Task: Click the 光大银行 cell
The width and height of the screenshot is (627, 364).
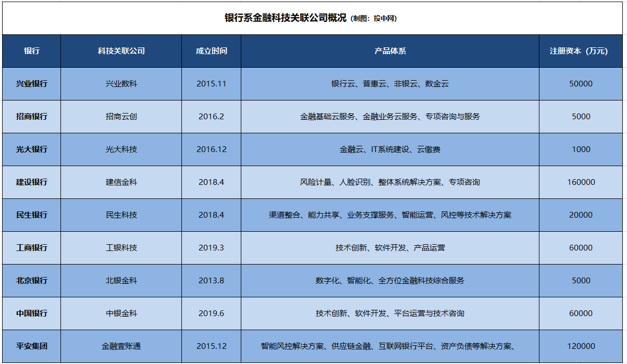Action: point(32,149)
